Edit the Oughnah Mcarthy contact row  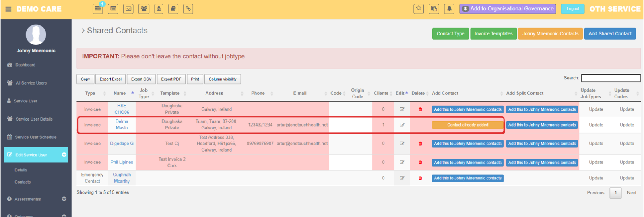tap(402, 178)
